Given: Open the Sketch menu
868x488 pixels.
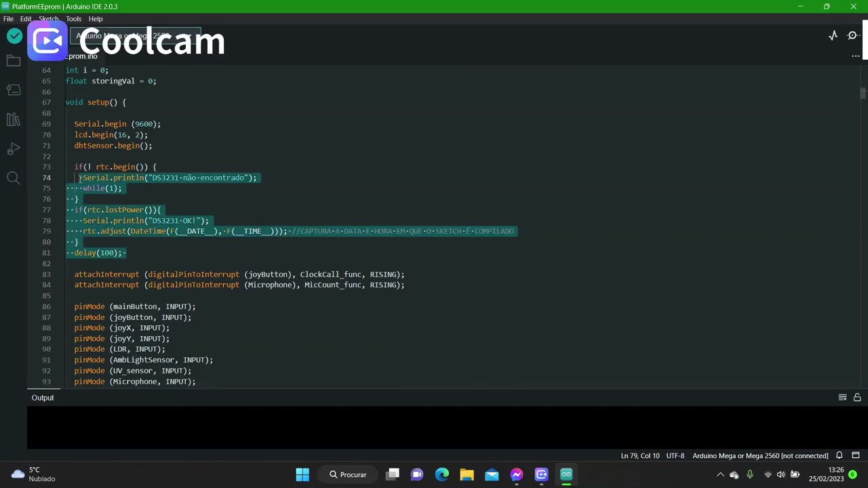Looking at the screenshot, I should [49, 19].
